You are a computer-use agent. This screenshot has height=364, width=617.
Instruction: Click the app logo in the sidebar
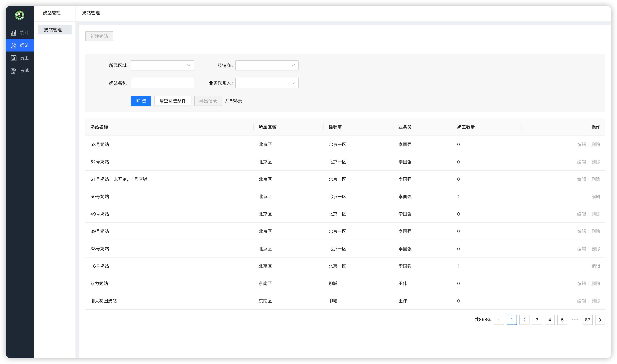(20, 15)
